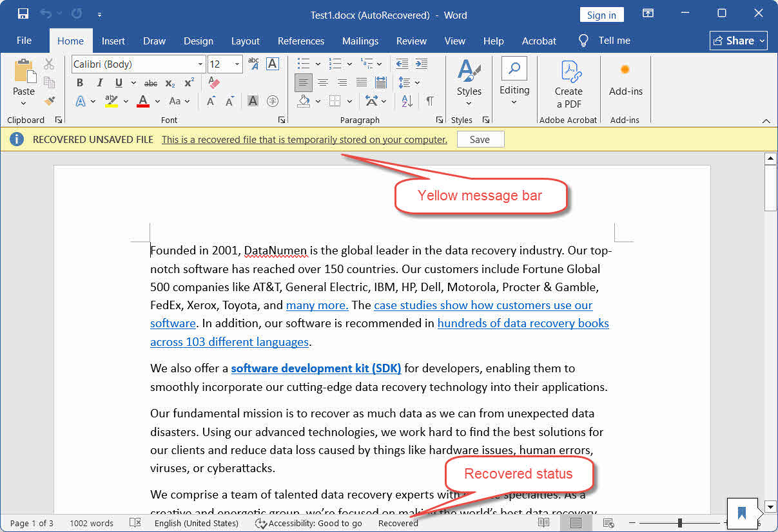Image resolution: width=778 pixels, height=532 pixels.
Task: Click the Decrease Font Size icon
Action: [x=230, y=101]
